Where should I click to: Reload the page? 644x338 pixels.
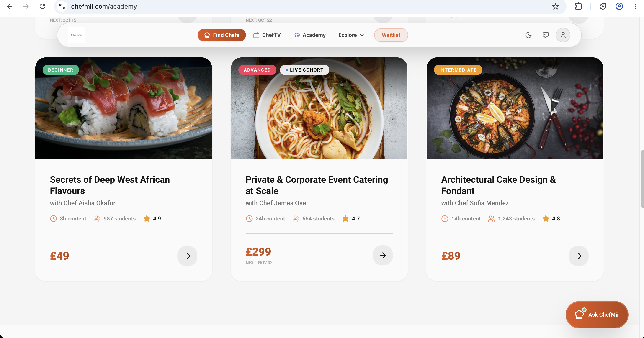tap(42, 7)
